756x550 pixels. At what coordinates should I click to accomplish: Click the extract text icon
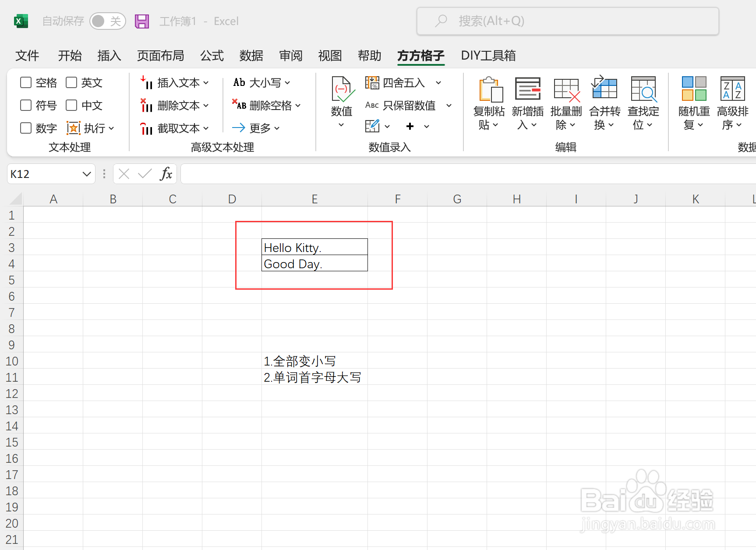[x=146, y=128]
